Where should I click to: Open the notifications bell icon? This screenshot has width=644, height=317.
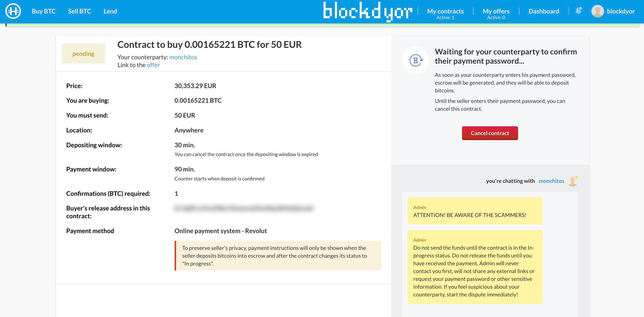[x=578, y=11]
